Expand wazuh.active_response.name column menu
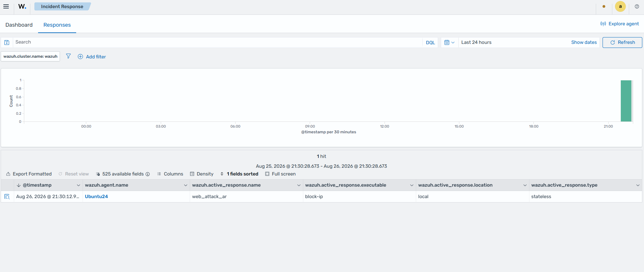The height and width of the screenshot is (272, 644). pos(299,185)
